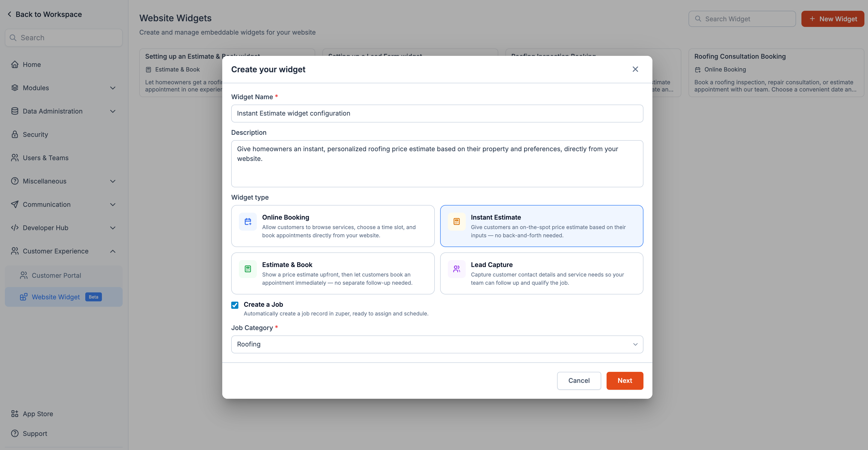This screenshot has height=450, width=868.
Task: Open the Job Category dropdown
Action: tap(437, 344)
